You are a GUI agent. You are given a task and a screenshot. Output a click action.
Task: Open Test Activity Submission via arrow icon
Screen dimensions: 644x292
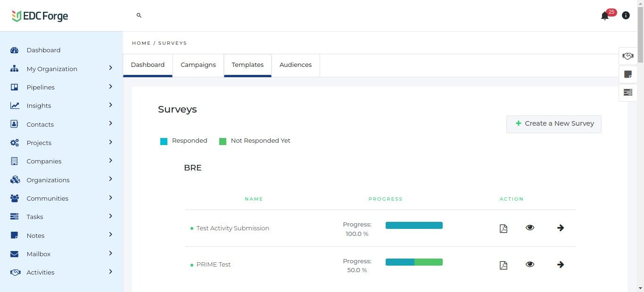(x=561, y=228)
